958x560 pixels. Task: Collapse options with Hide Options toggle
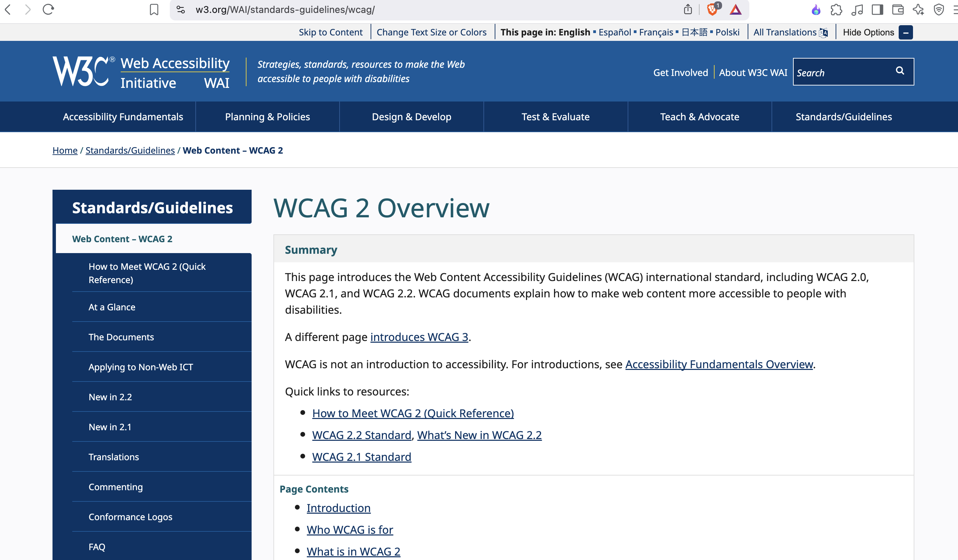point(905,33)
